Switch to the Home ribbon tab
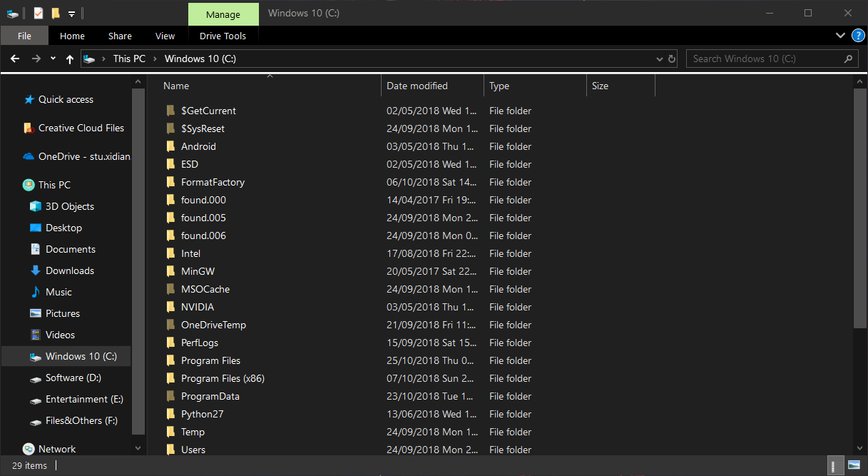The width and height of the screenshot is (868, 476). (72, 36)
